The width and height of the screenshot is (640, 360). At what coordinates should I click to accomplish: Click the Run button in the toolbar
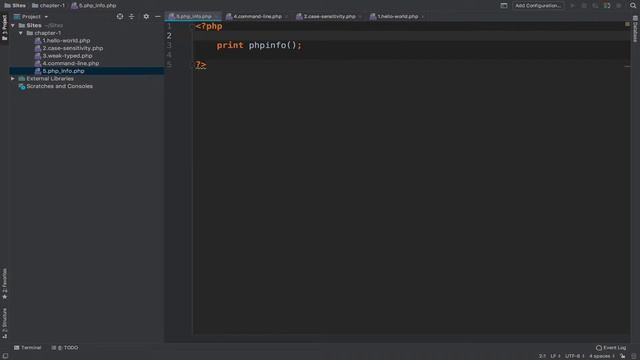(x=572, y=6)
